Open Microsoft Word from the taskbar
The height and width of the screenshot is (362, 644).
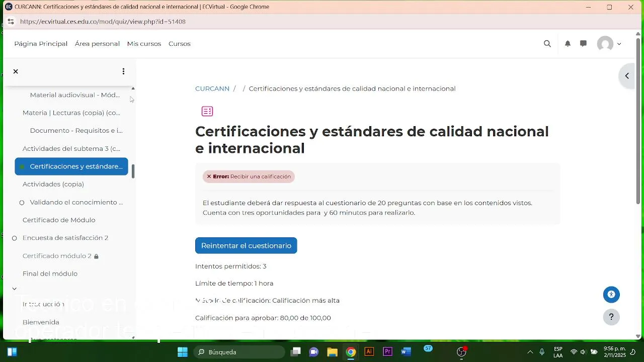tap(406, 352)
